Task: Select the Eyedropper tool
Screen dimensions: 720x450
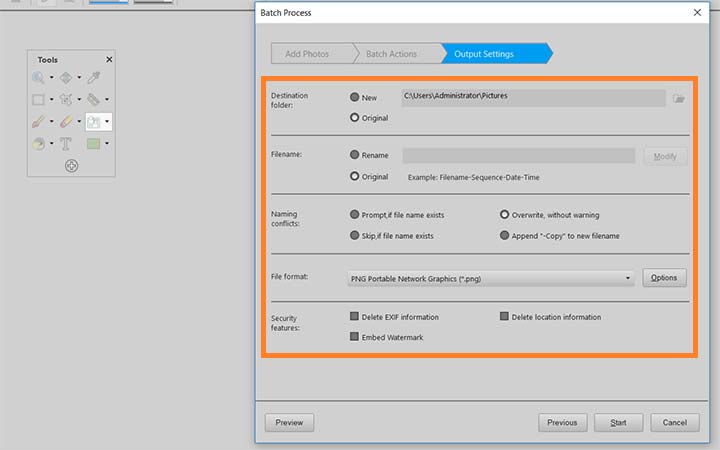Action: click(94, 78)
